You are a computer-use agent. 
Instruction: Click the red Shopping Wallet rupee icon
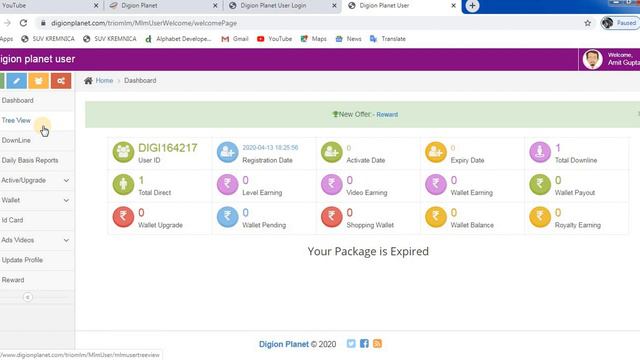(x=331, y=217)
